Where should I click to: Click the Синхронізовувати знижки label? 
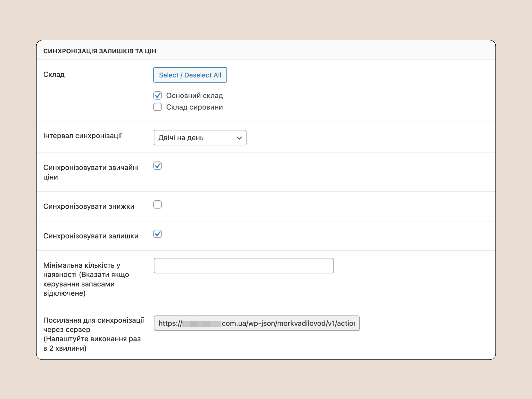(89, 206)
